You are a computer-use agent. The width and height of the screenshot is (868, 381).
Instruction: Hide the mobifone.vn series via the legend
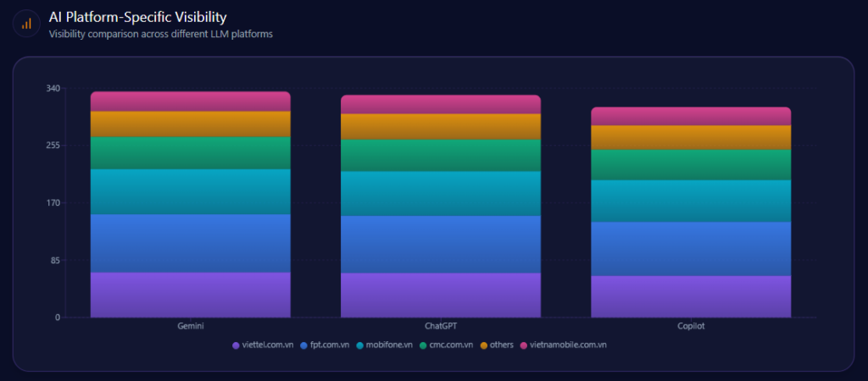click(384, 345)
